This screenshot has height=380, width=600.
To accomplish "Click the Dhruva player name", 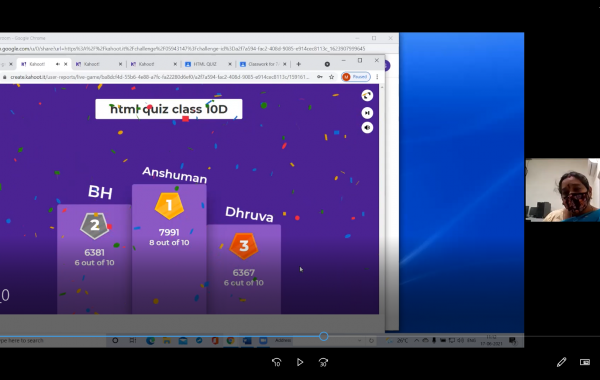I will point(249,214).
